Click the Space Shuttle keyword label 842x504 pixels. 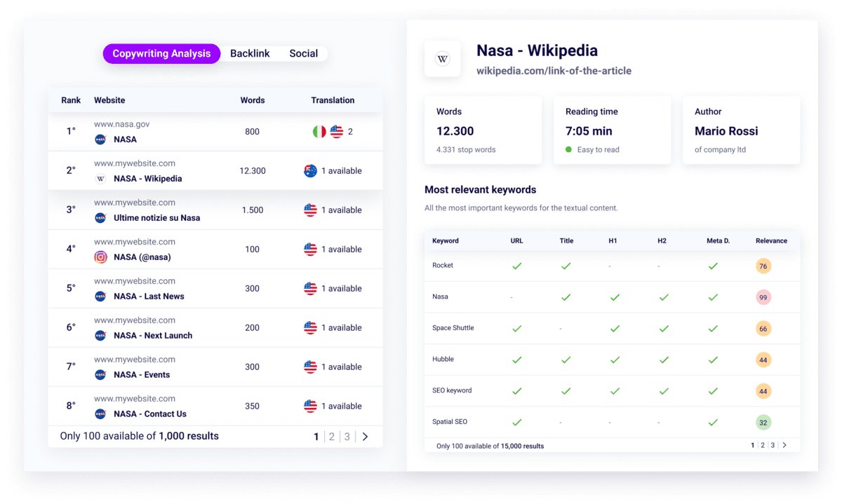click(x=453, y=328)
